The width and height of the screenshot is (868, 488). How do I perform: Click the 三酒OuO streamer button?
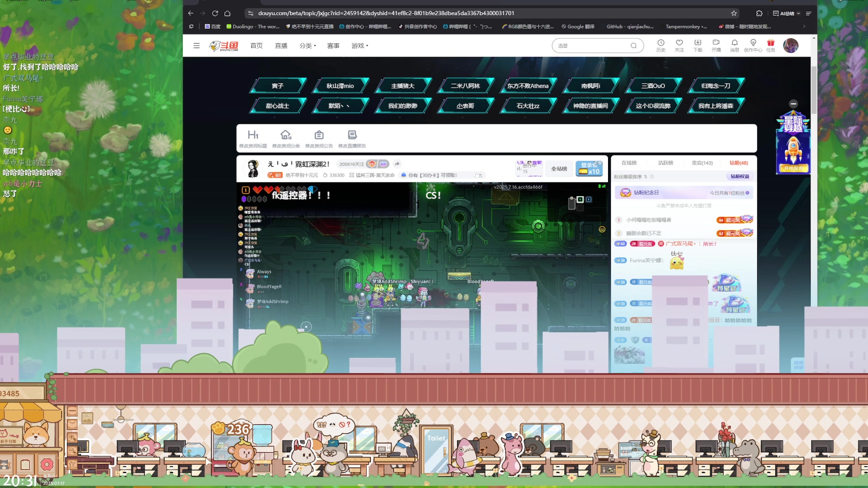pyautogui.click(x=653, y=86)
